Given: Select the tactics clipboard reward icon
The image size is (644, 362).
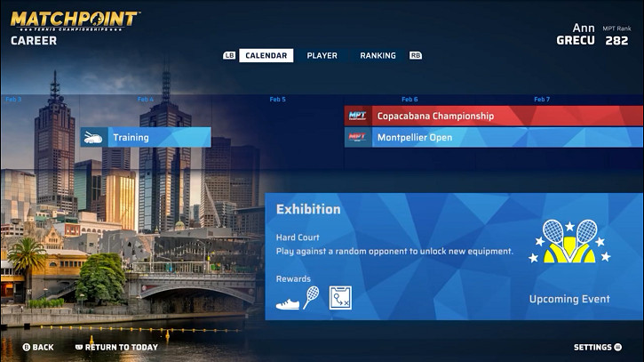Looking at the screenshot, I should click(x=340, y=297).
